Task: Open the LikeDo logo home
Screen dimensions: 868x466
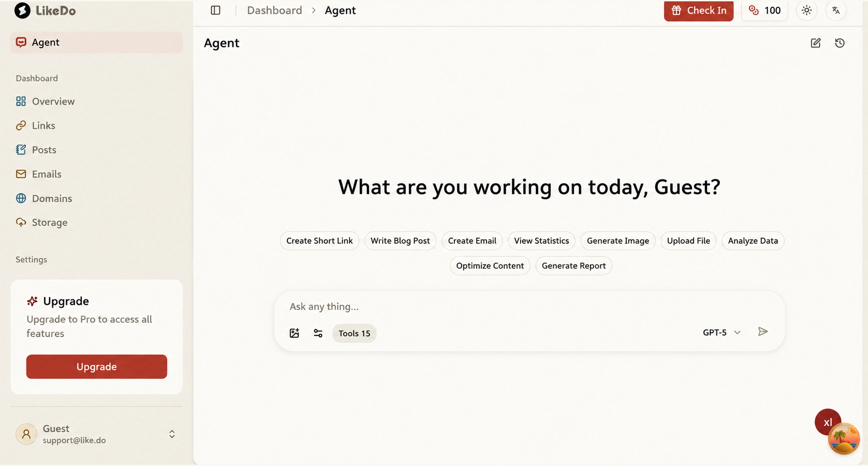Action: tap(45, 10)
